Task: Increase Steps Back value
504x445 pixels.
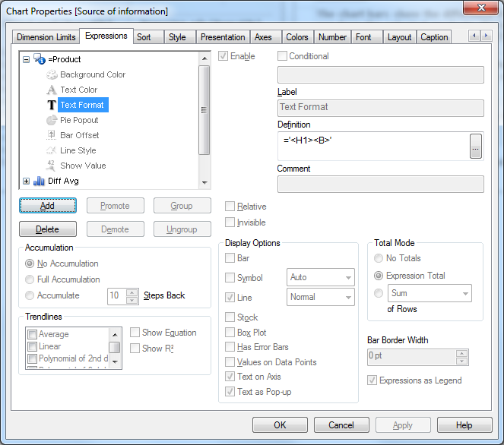Action: point(132,292)
